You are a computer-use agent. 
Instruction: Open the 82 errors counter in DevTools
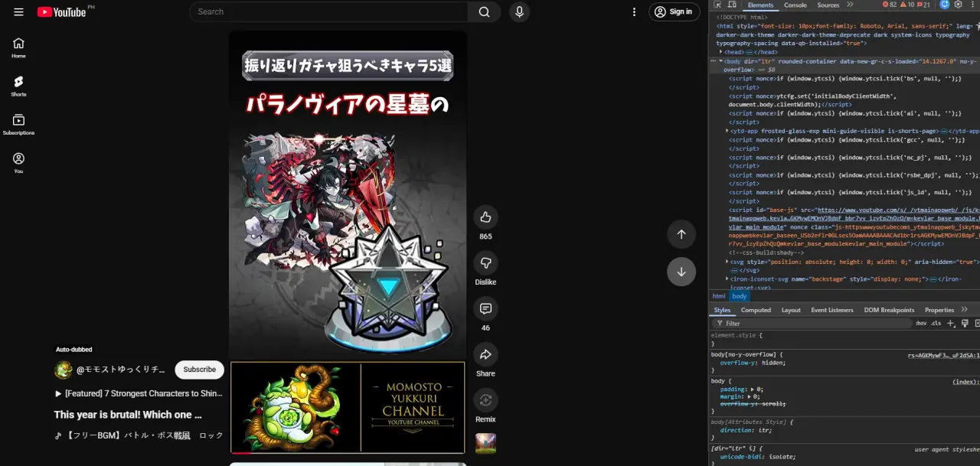click(890, 5)
